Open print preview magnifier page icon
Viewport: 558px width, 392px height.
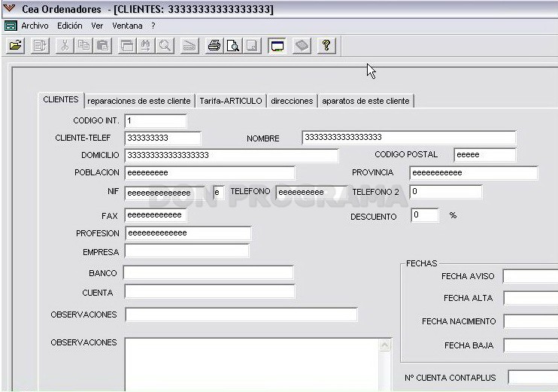tap(233, 46)
